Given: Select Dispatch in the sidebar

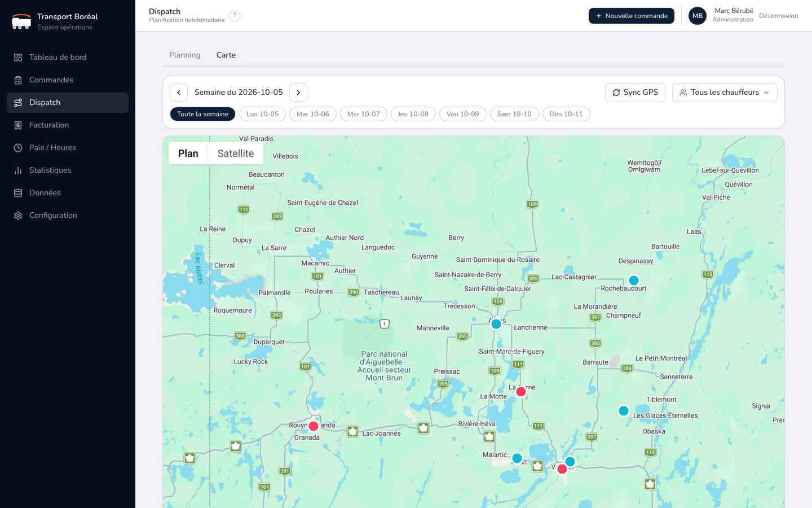Looking at the screenshot, I should 68,102.
